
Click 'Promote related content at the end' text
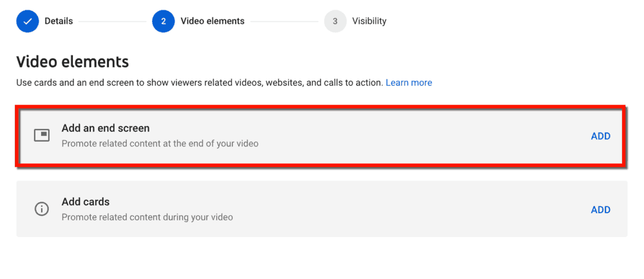point(160,144)
